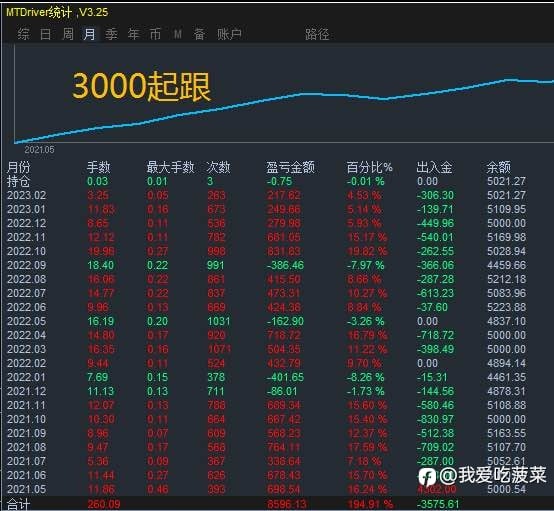Click the 最大手数 column header
The height and width of the screenshot is (511, 554).
coord(170,167)
